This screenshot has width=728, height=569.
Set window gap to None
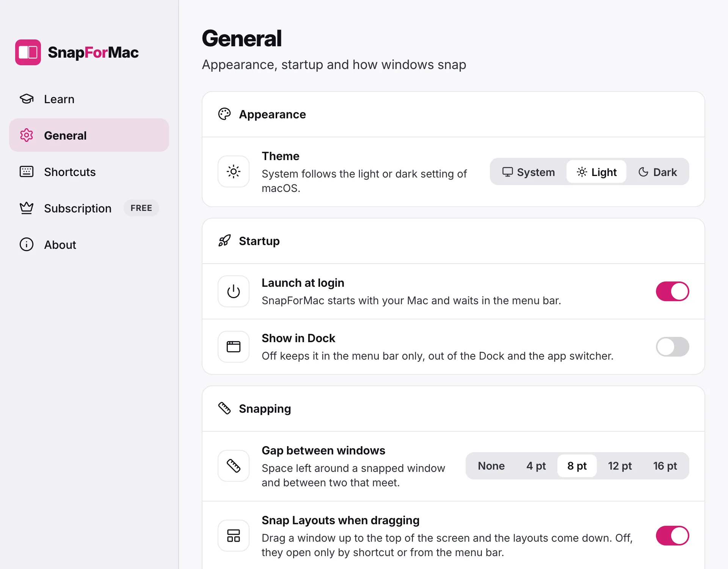pos(491,466)
